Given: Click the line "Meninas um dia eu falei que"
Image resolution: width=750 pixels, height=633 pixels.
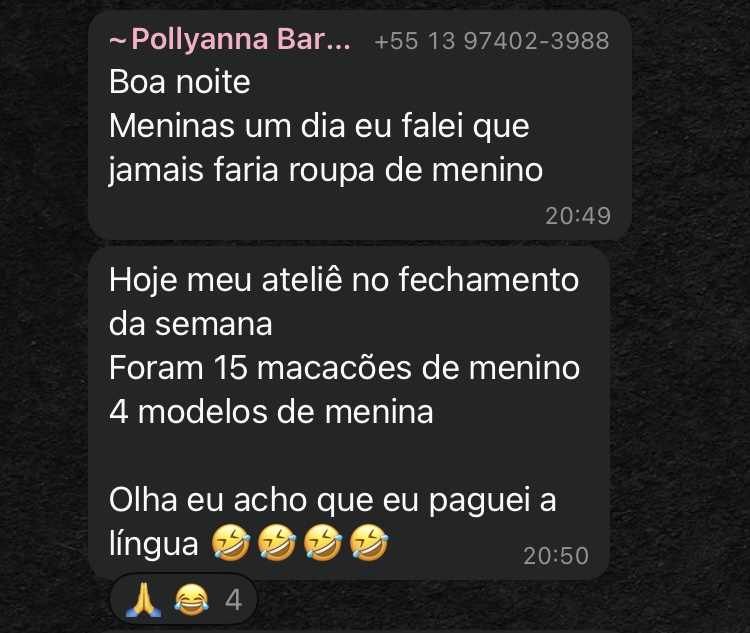Looking at the screenshot, I should (x=319, y=127).
